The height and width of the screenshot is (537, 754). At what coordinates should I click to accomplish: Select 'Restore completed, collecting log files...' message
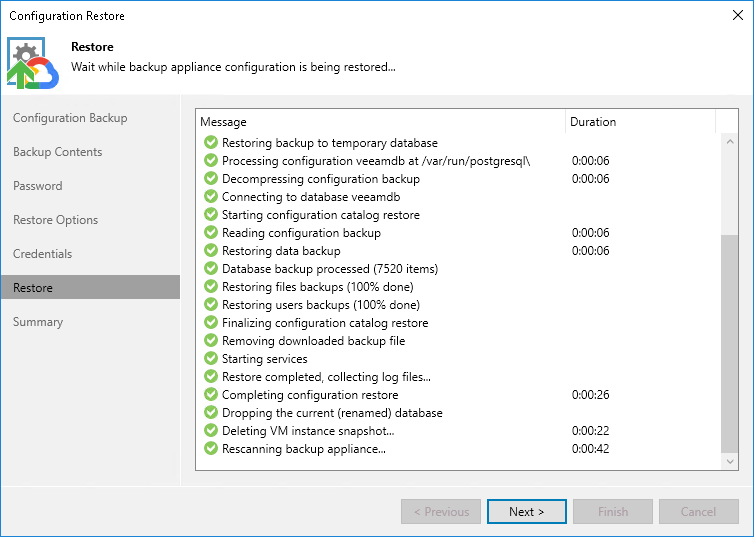327,376
